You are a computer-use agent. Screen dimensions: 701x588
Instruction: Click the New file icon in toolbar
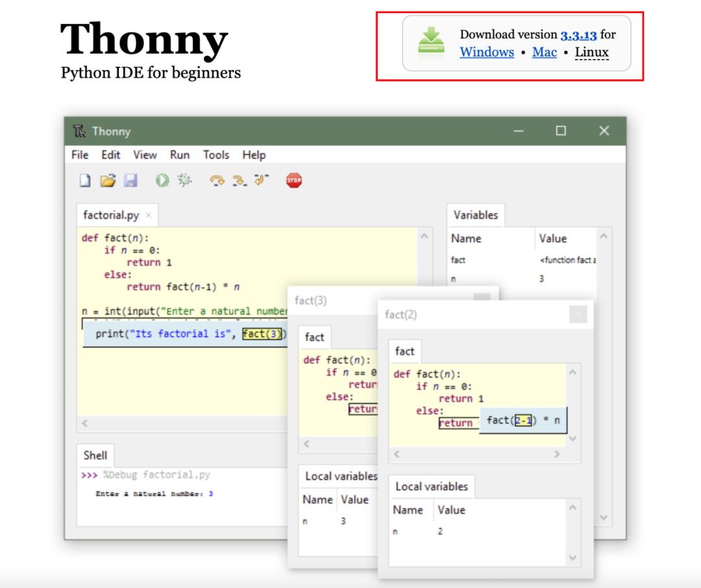pos(85,180)
